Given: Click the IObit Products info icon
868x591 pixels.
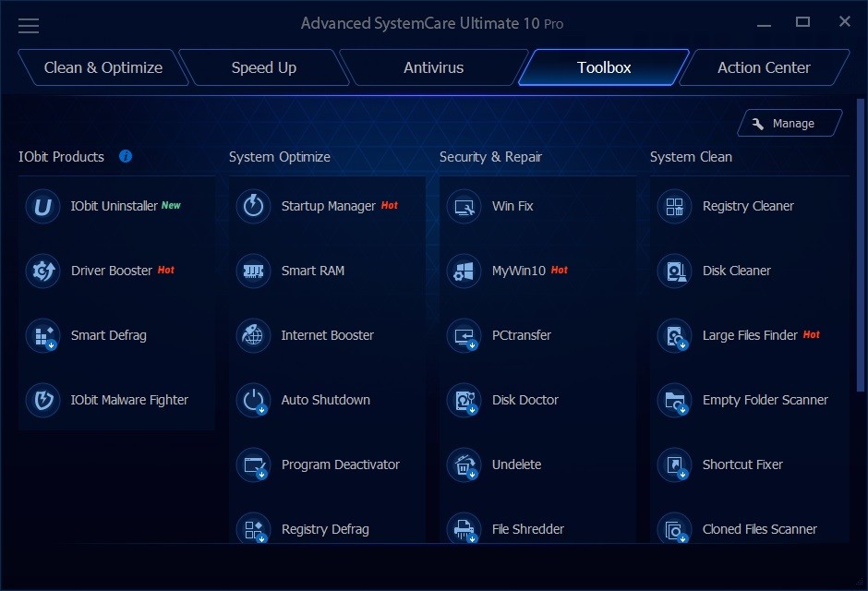Looking at the screenshot, I should (126, 157).
